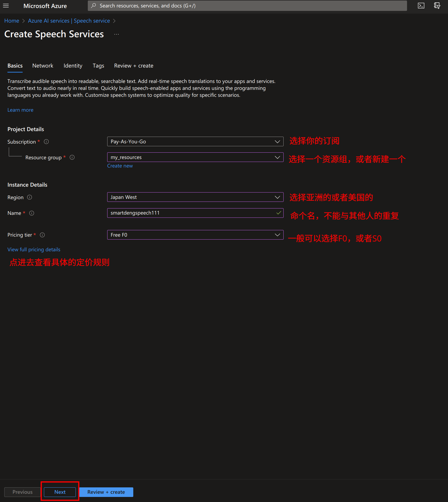The width and height of the screenshot is (448, 502).
Task: Expand the Subscription dropdown Pay-As-You-Go
Action: [x=195, y=141]
